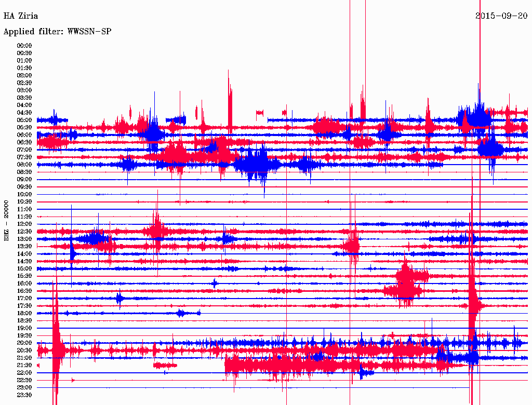Click the 15:00 time label
This screenshot has width=532, height=405.
point(24,268)
